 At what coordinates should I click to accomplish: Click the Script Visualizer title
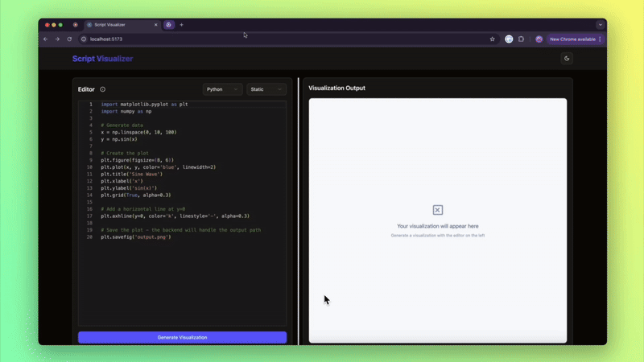point(103,59)
